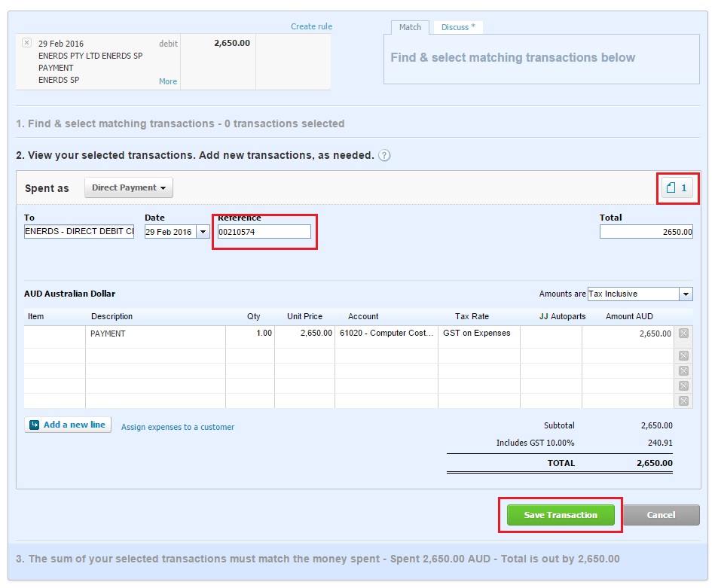Click the Create rule link

[x=311, y=27]
